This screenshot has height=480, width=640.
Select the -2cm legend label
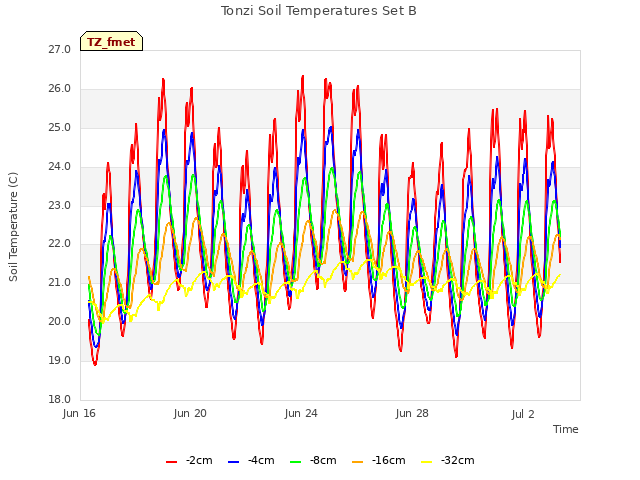[x=199, y=460]
